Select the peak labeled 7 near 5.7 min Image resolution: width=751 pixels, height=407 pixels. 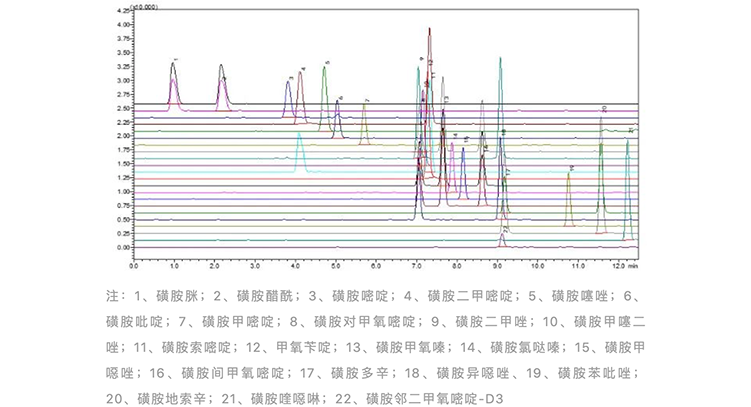(365, 110)
